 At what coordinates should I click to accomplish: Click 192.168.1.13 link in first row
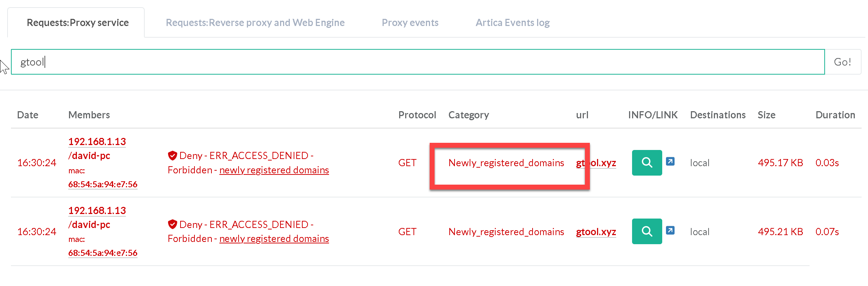click(x=97, y=142)
